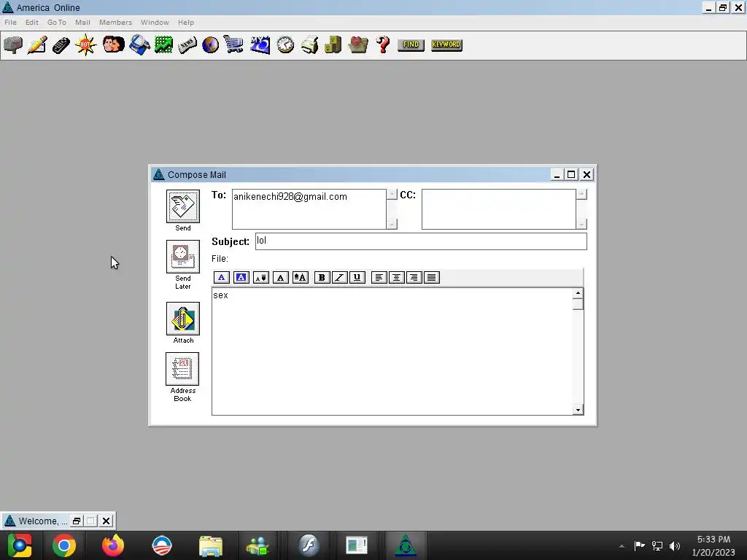
Task: Click the pencil Compose Mail toolbar icon
Action: click(37, 45)
